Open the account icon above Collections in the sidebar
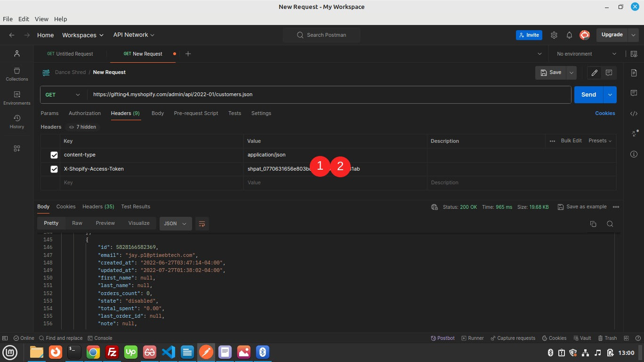Image resolution: width=644 pixels, height=362 pixels. click(17, 53)
